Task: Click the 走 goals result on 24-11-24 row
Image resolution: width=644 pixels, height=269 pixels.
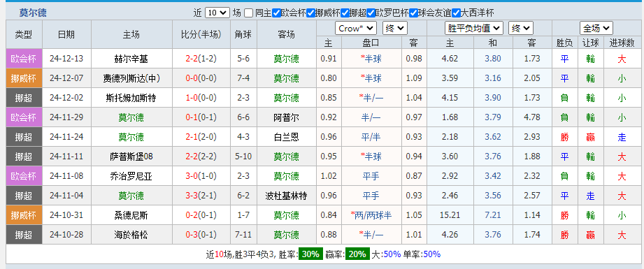Action: [622, 137]
